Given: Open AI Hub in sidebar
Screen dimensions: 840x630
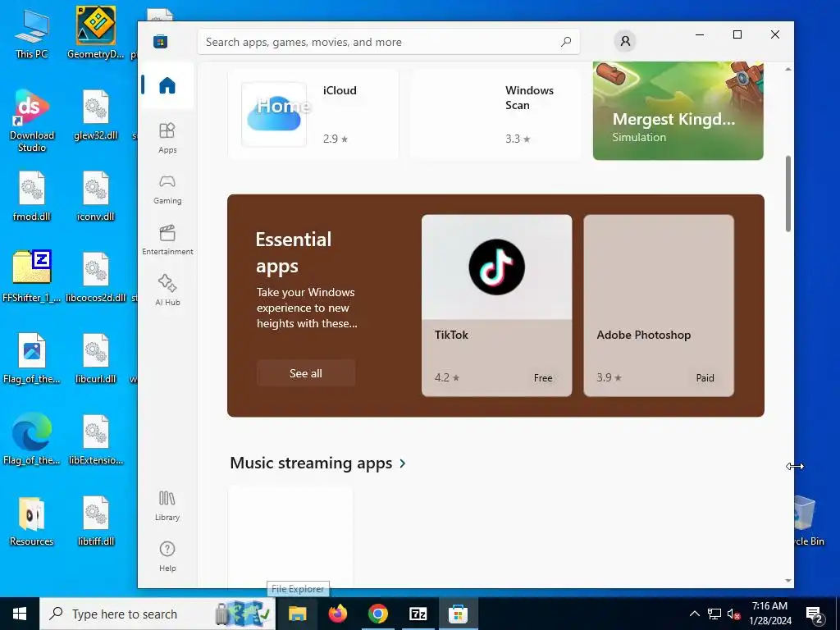Looking at the screenshot, I should point(167,290).
